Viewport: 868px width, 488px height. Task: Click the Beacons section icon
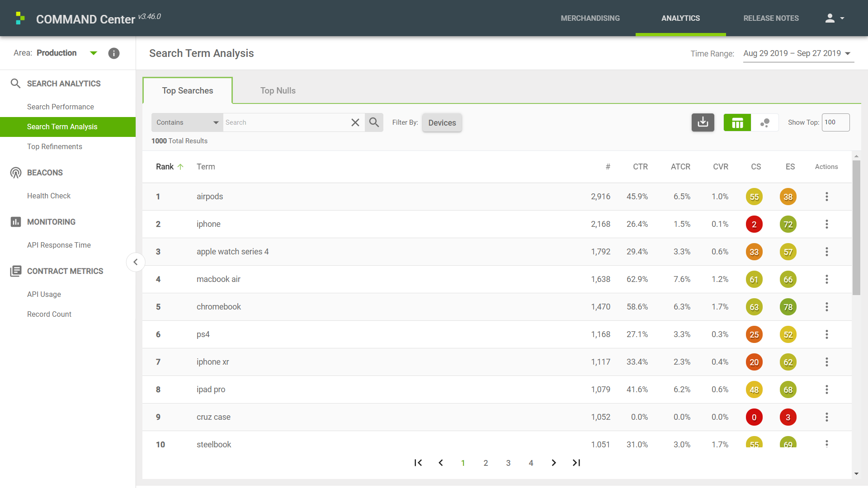tap(16, 173)
